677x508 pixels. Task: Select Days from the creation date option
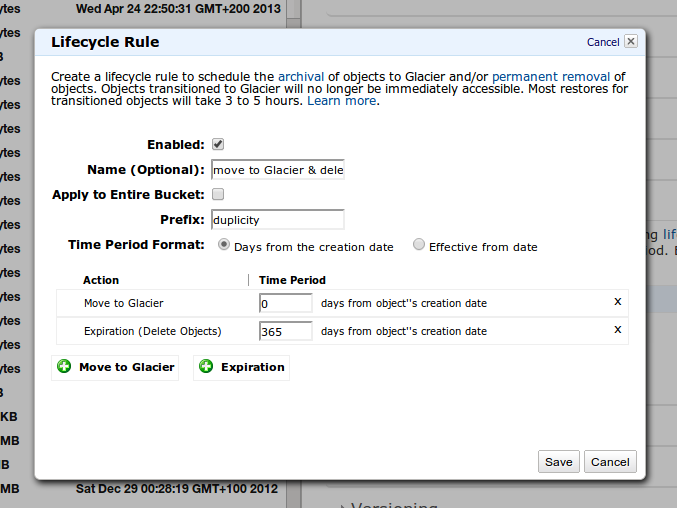coord(224,245)
